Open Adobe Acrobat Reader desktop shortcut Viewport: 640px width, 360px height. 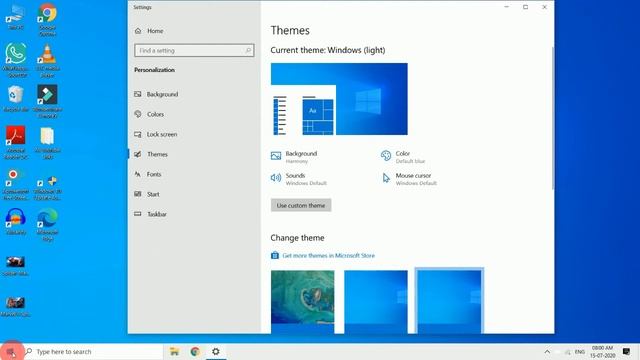[x=16, y=142]
